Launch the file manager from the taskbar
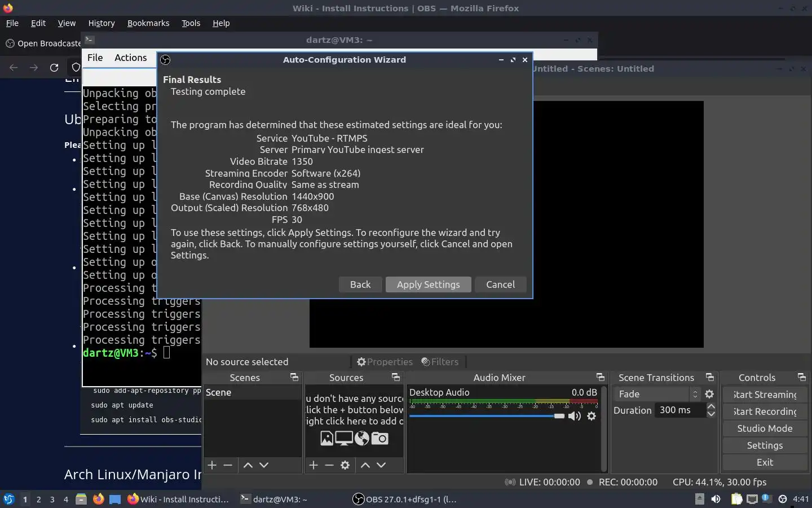Screen dimensions: 812x508 pyautogui.click(x=81, y=499)
